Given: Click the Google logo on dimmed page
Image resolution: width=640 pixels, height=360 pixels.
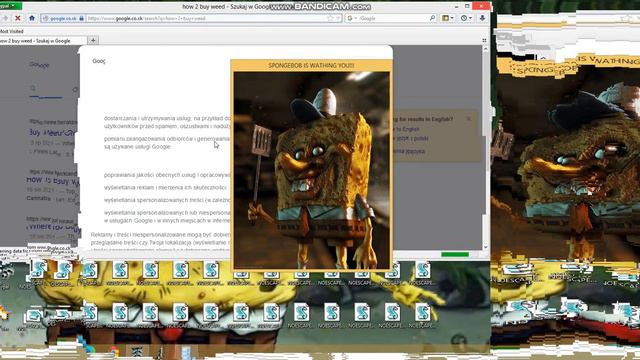Looking at the screenshot, I should click(x=40, y=65).
